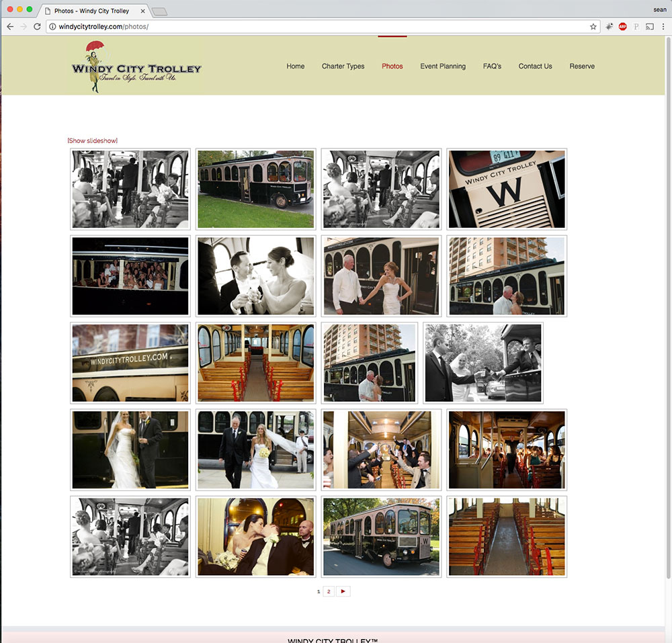Viewport: 672px width, 643px height.
Task: Open the green lawn trolley photo thumbnail
Action: coord(255,189)
